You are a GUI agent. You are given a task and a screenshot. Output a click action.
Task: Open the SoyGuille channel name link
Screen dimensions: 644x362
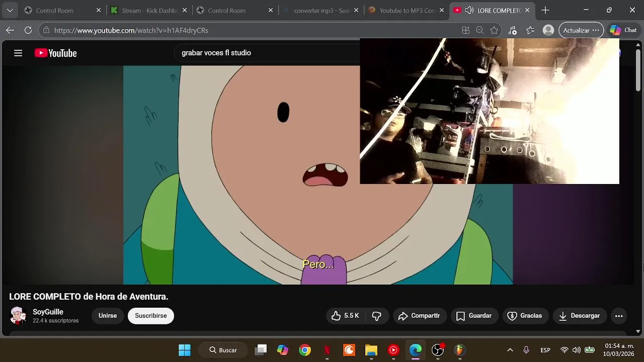click(x=48, y=312)
